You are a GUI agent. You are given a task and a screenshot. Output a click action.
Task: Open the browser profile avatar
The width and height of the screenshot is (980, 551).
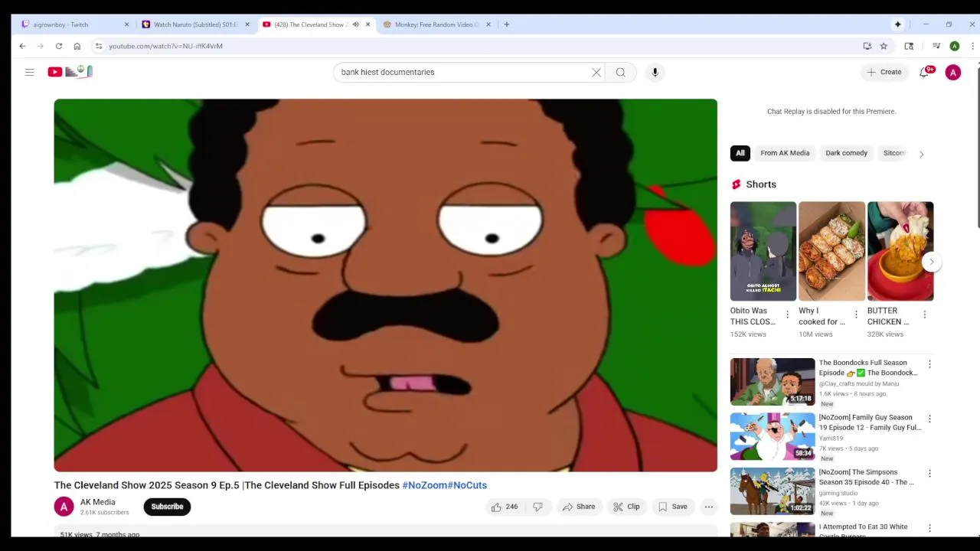954,46
